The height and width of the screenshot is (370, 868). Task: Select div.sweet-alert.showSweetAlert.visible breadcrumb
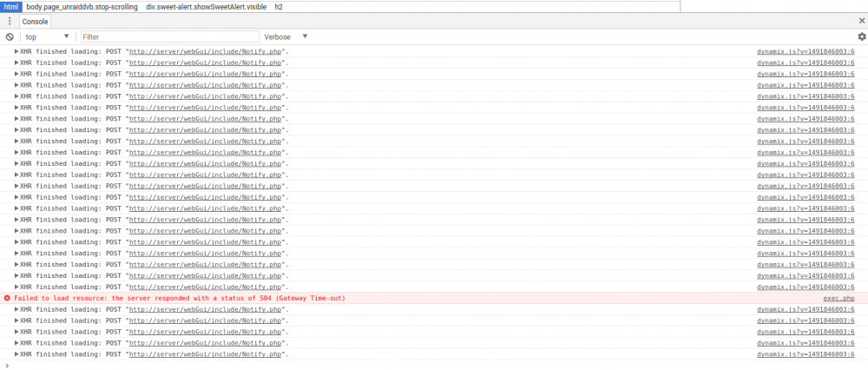206,7
